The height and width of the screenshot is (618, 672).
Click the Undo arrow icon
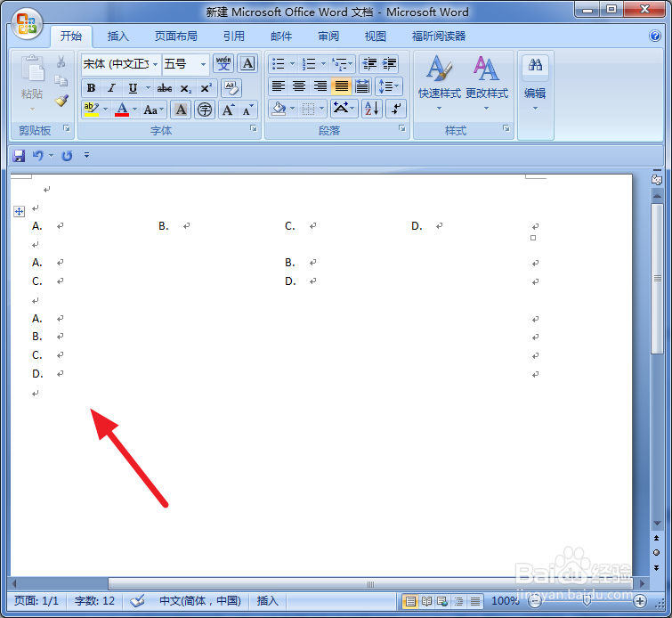(37, 155)
